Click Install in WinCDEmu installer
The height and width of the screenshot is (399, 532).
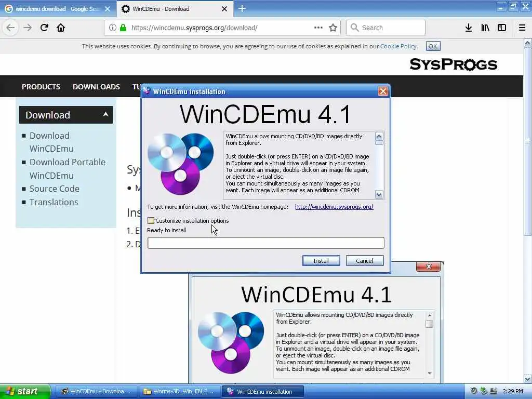click(x=321, y=261)
